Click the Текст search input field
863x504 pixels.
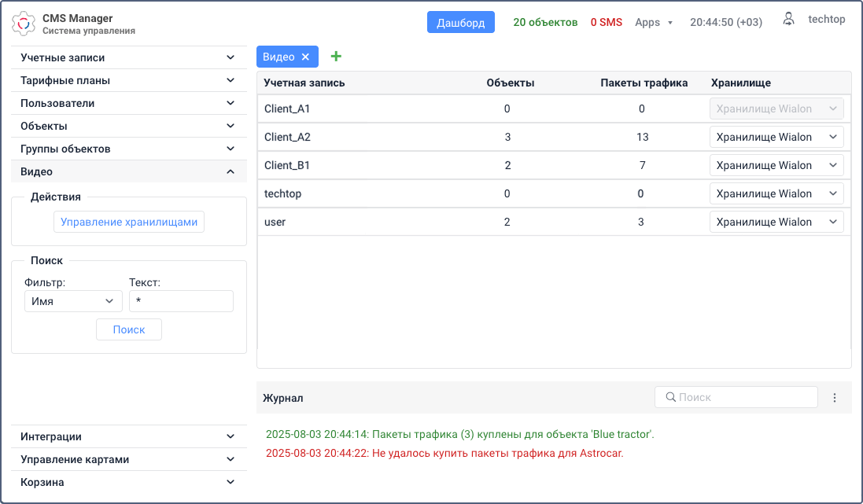[181, 301]
